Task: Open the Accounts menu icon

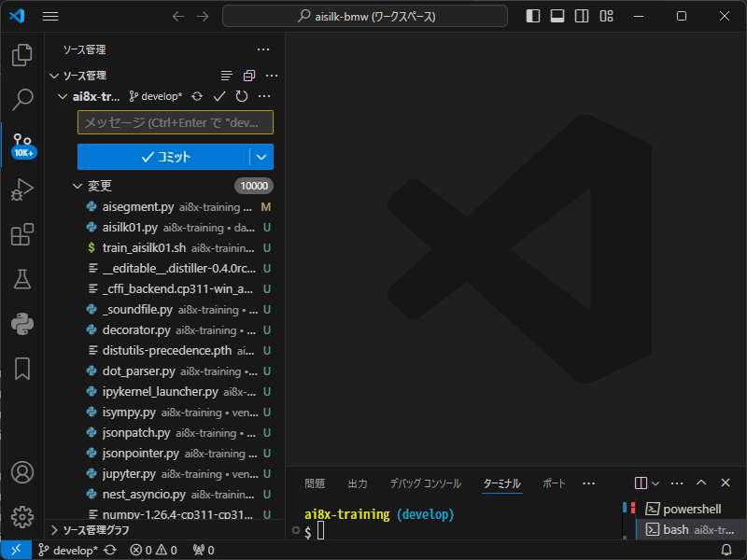Action: coord(21,472)
